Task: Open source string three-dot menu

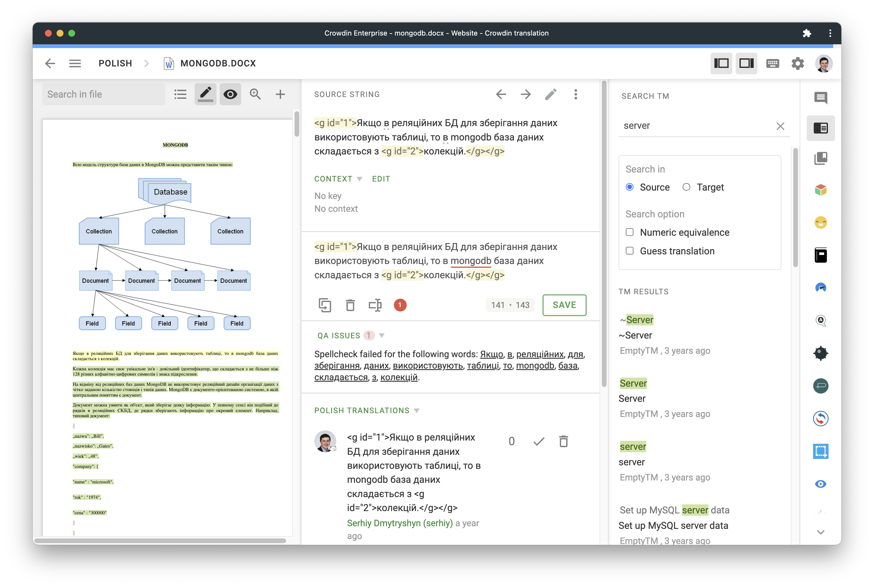Action: click(576, 94)
